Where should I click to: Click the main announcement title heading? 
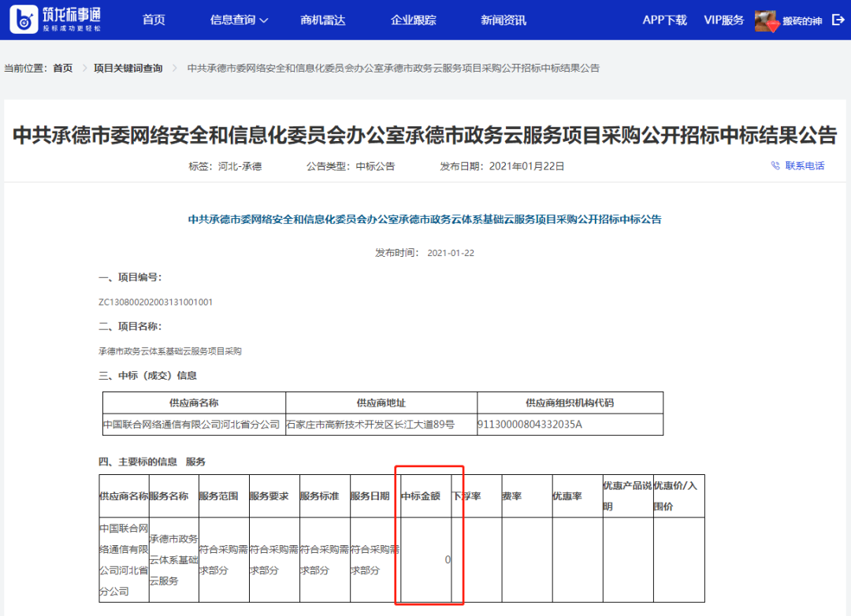[x=425, y=135]
